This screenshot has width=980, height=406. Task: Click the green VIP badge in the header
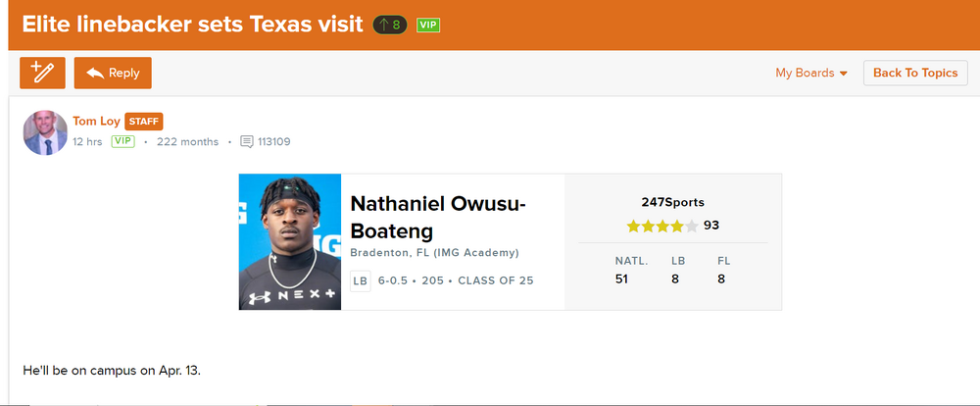pyautogui.click(x=427, y=25)
